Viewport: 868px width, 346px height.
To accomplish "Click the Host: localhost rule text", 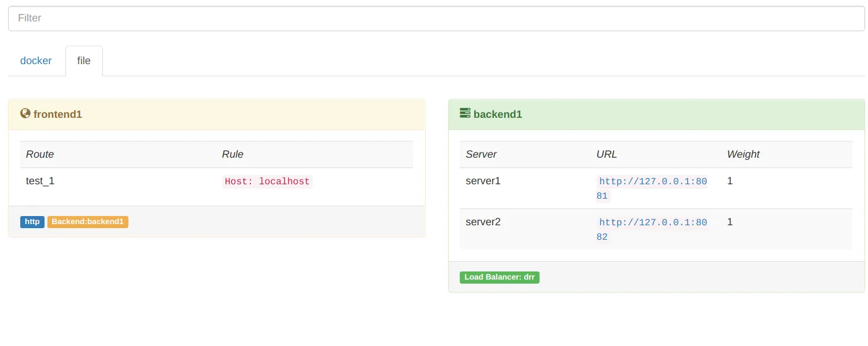I will pyautogui.click(x=267, y=181).
